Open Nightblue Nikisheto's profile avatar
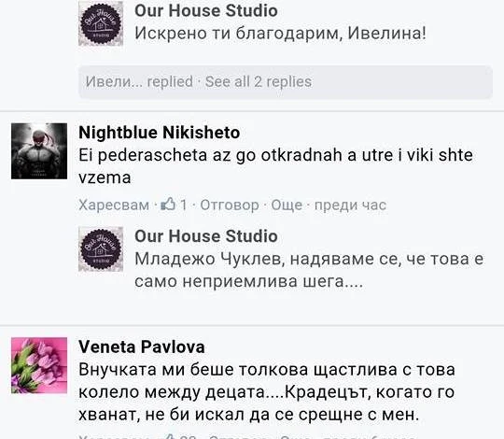504x439 pixels. pos(39,150)
